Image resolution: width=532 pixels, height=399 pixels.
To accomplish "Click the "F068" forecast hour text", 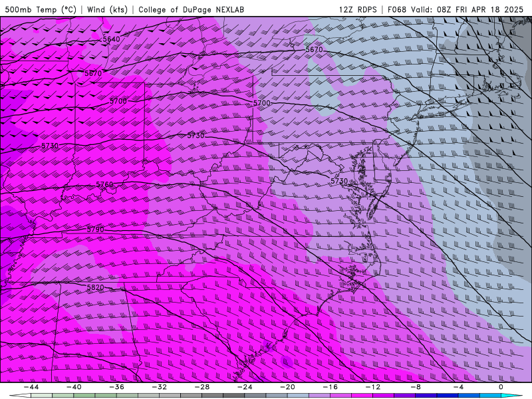I will 397,10.
